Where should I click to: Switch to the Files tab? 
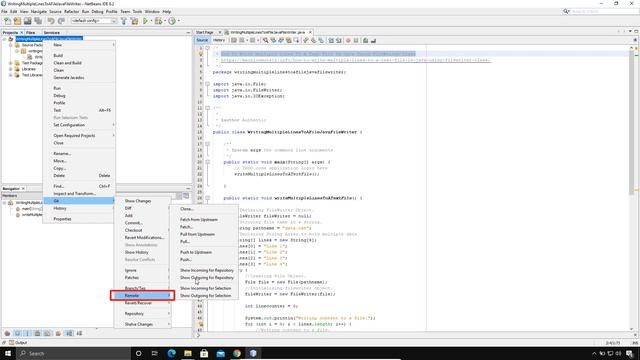(31, 32)
